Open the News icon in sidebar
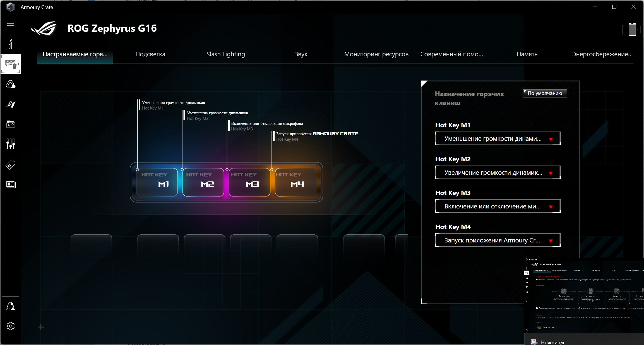This screenshot has width=644, height=345. (11, 184)
